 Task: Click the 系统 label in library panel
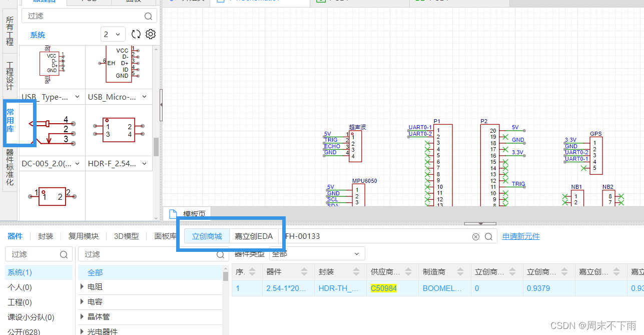pos(38,35)
